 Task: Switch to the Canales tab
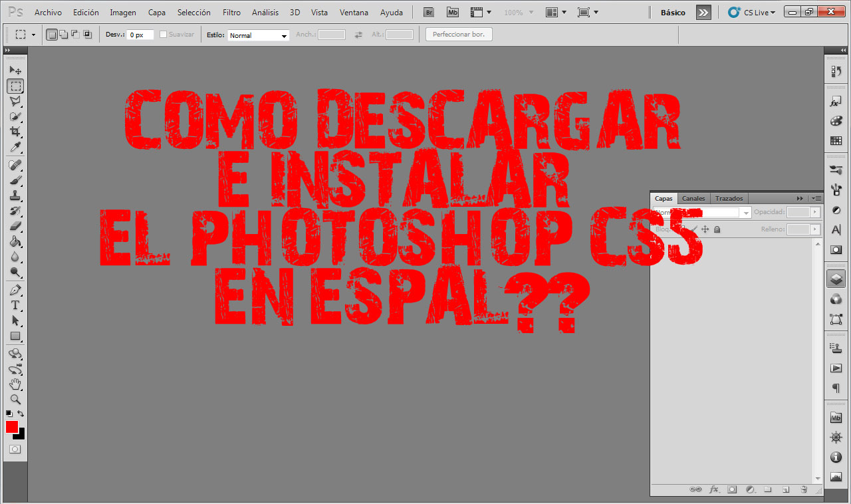pyautogui.click(x=693, y=198)
